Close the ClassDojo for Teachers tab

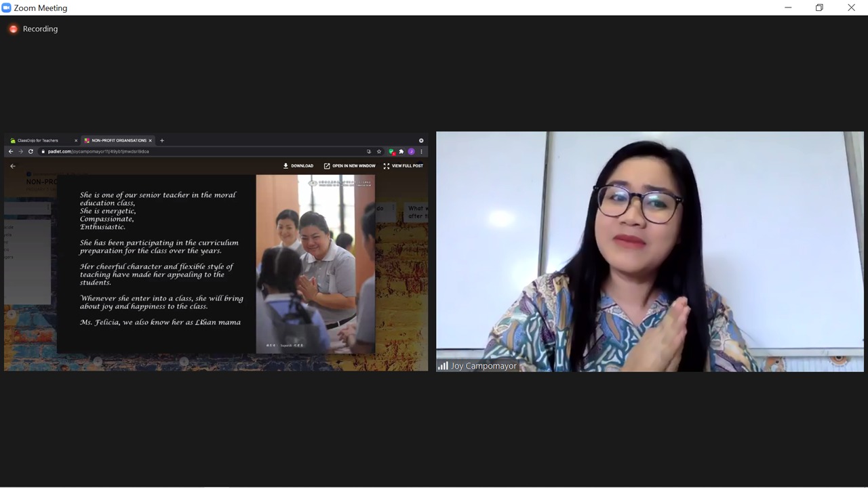click(x=76, y=140)
